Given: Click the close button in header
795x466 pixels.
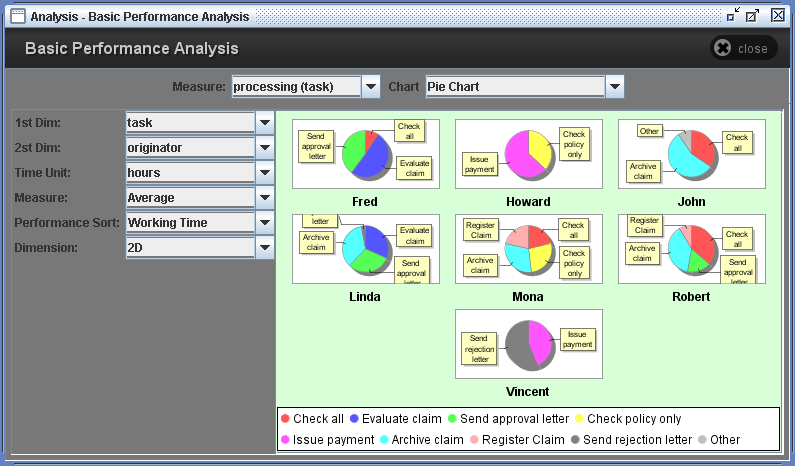Looking at the screenshot, I should pos(741,48).
